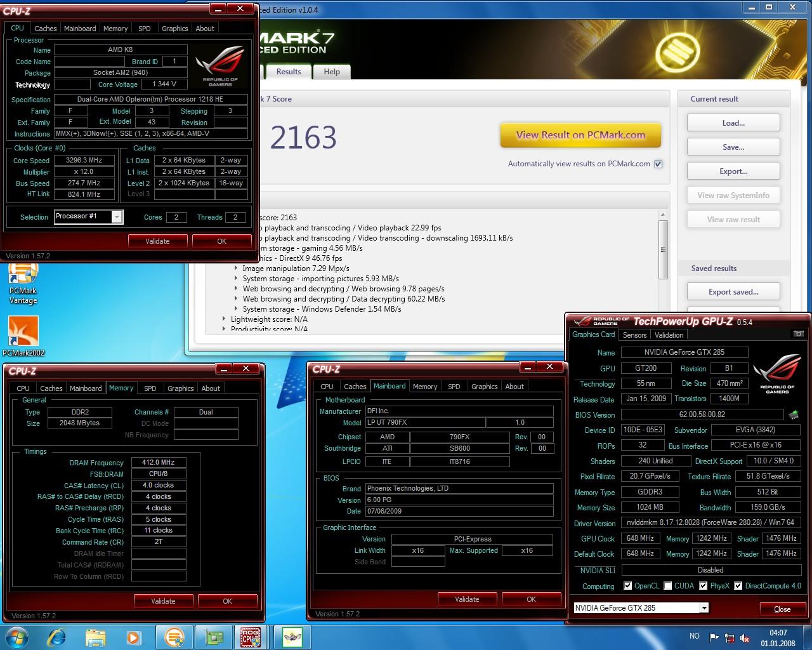Click the network tray icon
This screenshot has width=812, height=650.
pos(730,637)
